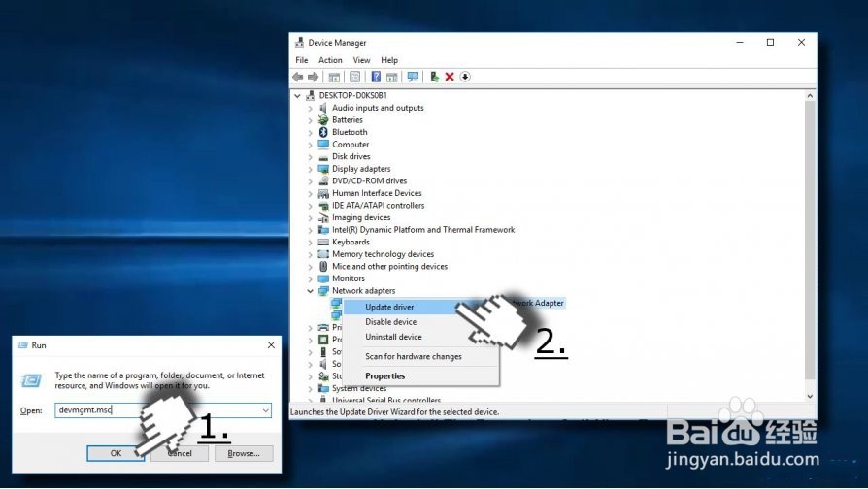Expand the System devices node chevron

[310, 389]
